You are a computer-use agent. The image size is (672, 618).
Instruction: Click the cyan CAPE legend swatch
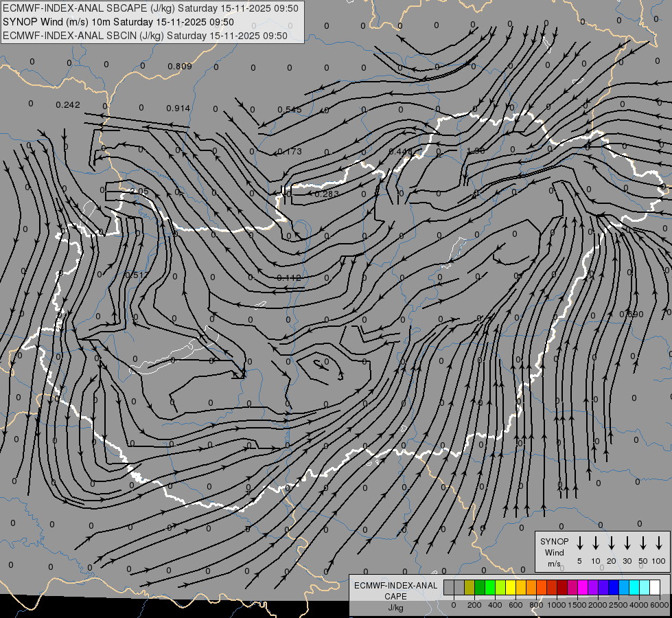coord(634,588)
